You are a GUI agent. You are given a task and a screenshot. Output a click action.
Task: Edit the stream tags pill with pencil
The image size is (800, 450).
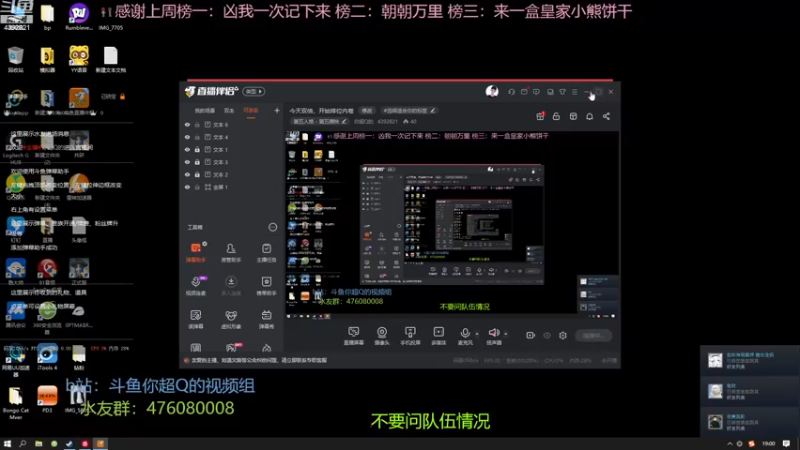coord(409,111)
